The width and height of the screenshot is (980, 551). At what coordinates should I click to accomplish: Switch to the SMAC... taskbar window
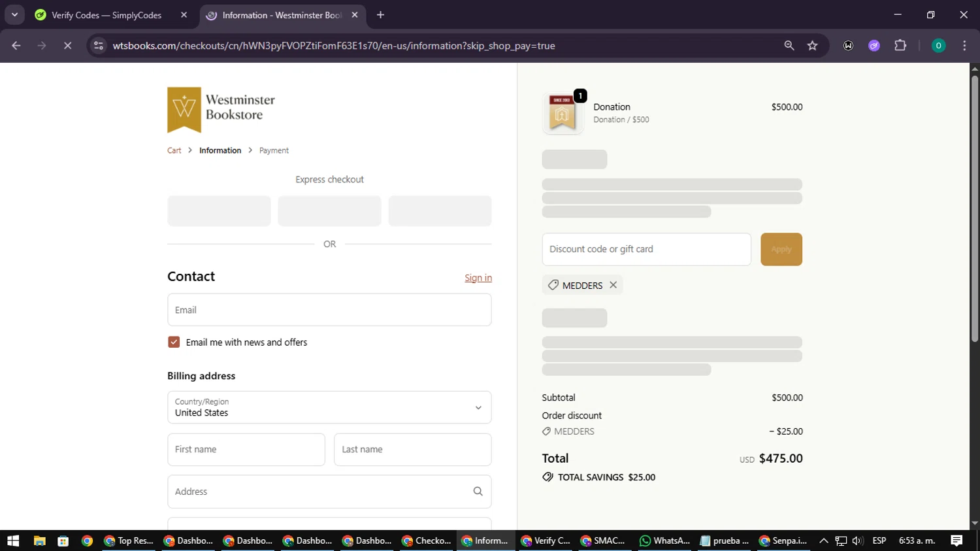click(x=605, y=541)
